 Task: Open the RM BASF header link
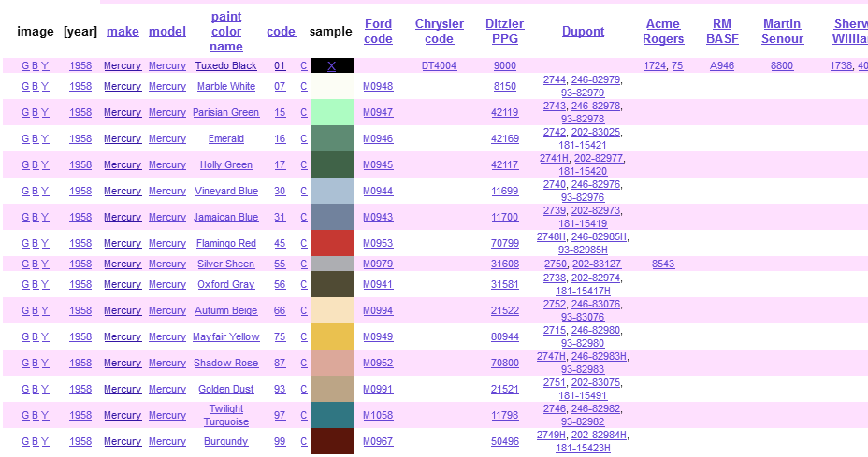click(722, 32)
